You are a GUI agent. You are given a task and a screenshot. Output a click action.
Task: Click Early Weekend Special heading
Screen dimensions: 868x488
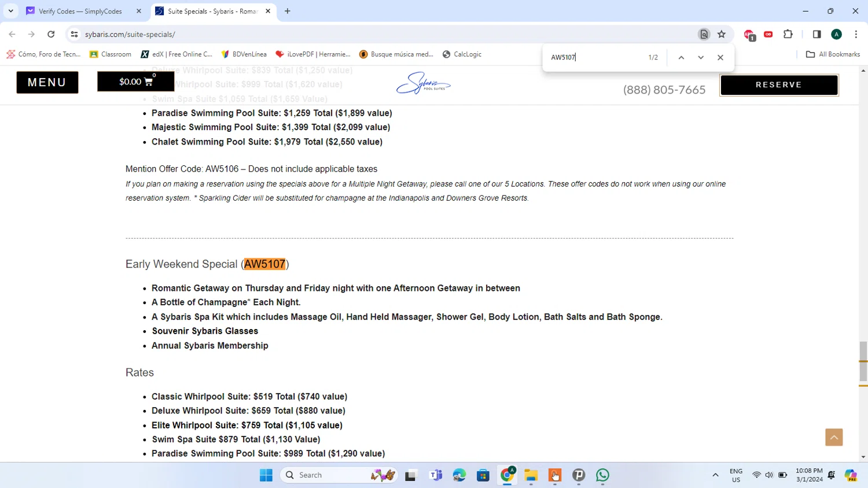point(207,264)
